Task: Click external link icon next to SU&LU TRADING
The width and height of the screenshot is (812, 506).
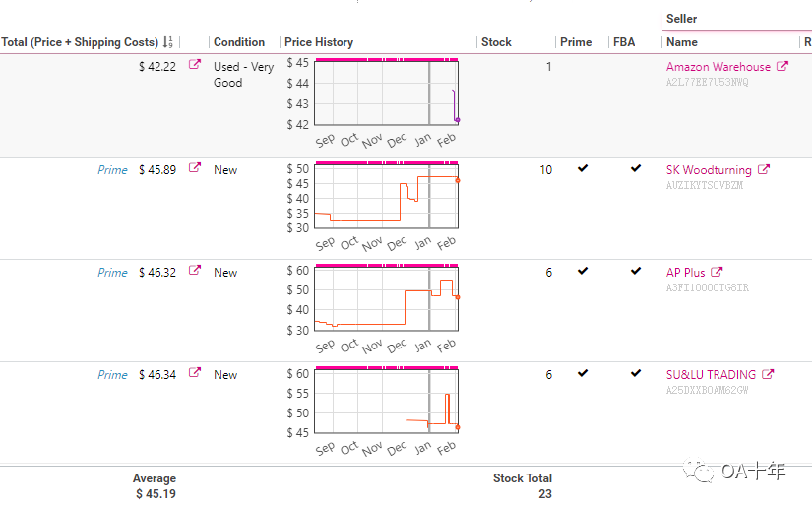Action: 769,374
